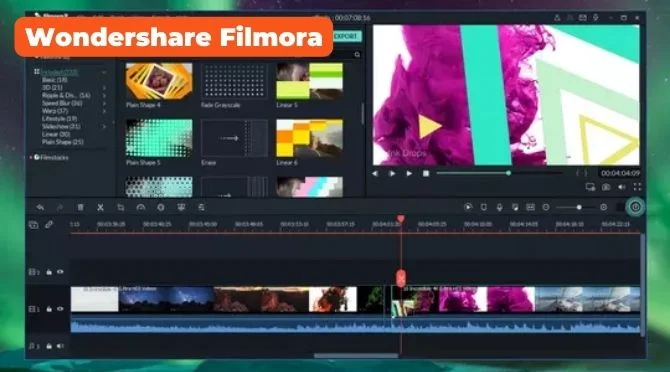Toggle the lock on video track 2

pos(49,272)
